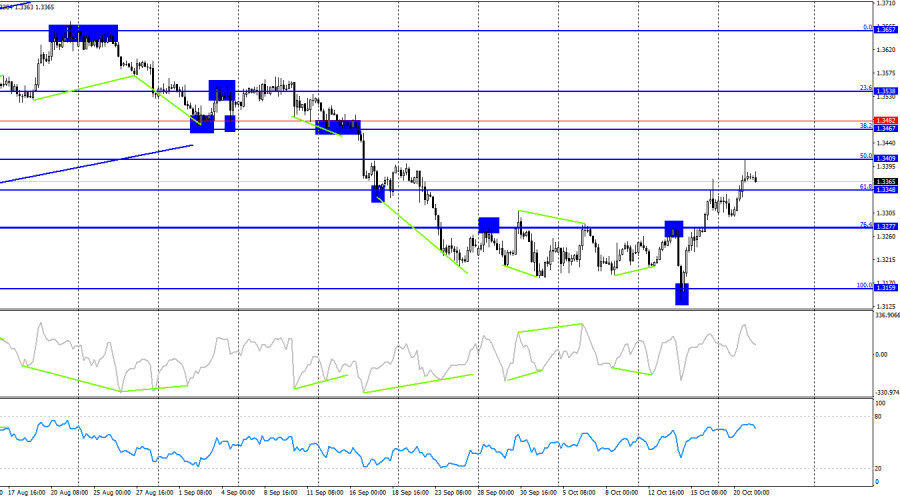The image size is (900, 500).
Task: Click the 1.3215 price axis value
Action: pyautogui.click(x=886, y=259)
